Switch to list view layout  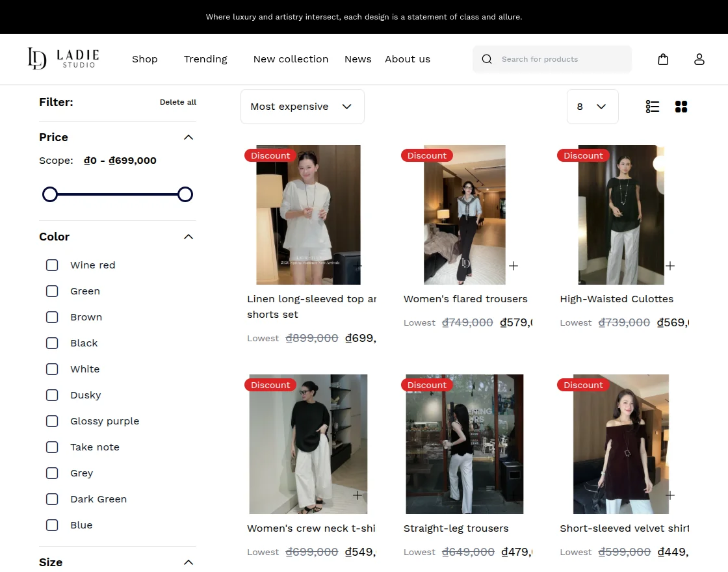pos(653,106)
